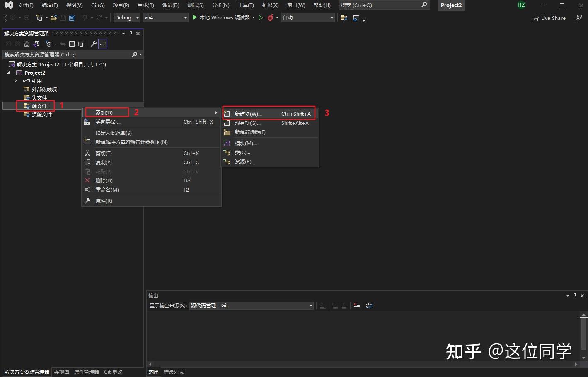Choose 现有项(G)... in the add submenu
This screenshot has width=588, height=377.
[271, 123]
